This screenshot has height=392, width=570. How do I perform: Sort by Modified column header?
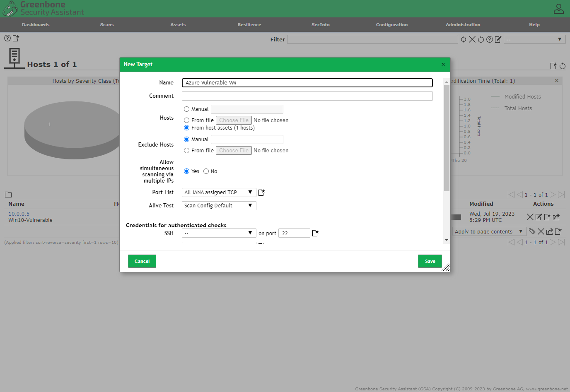tap(481, 204)
